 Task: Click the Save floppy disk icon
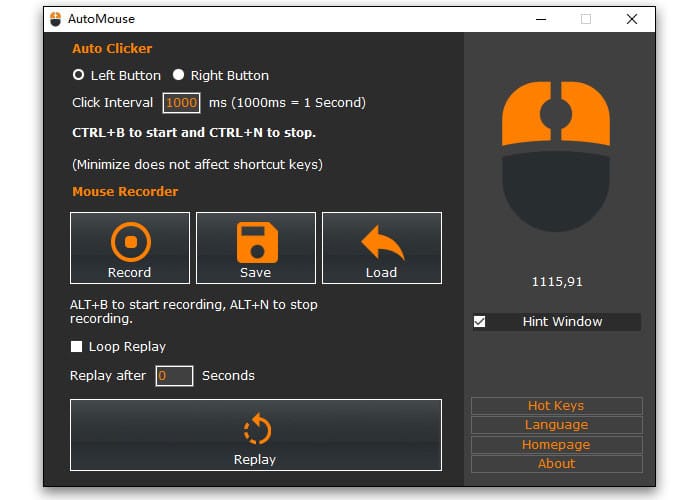[x=255, y=241]
